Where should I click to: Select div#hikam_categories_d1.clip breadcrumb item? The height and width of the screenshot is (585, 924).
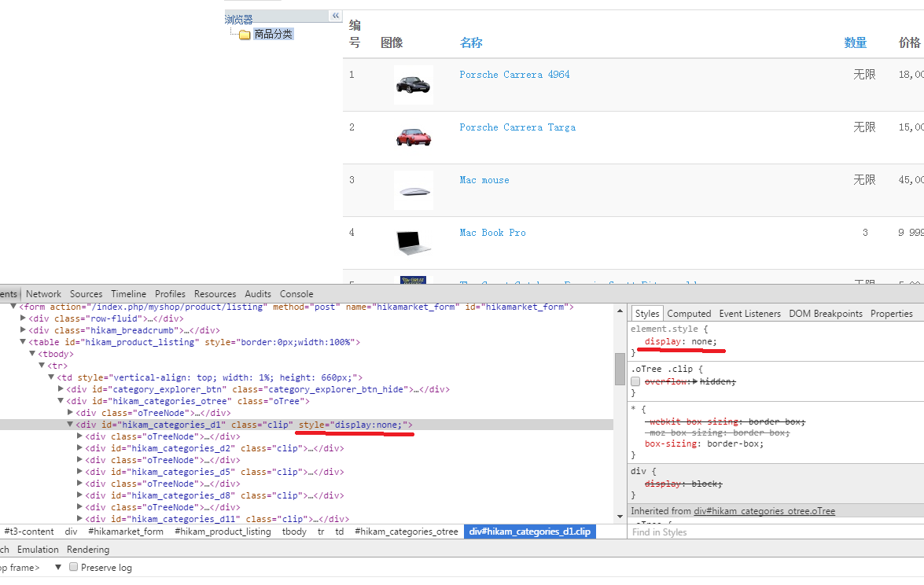tap(530, 532)
